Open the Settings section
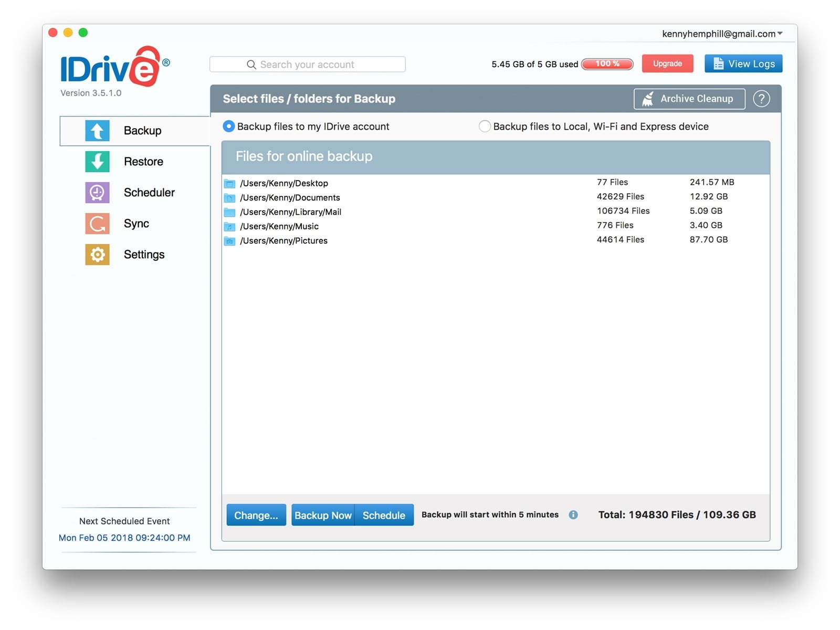 [x=135, y=255]
